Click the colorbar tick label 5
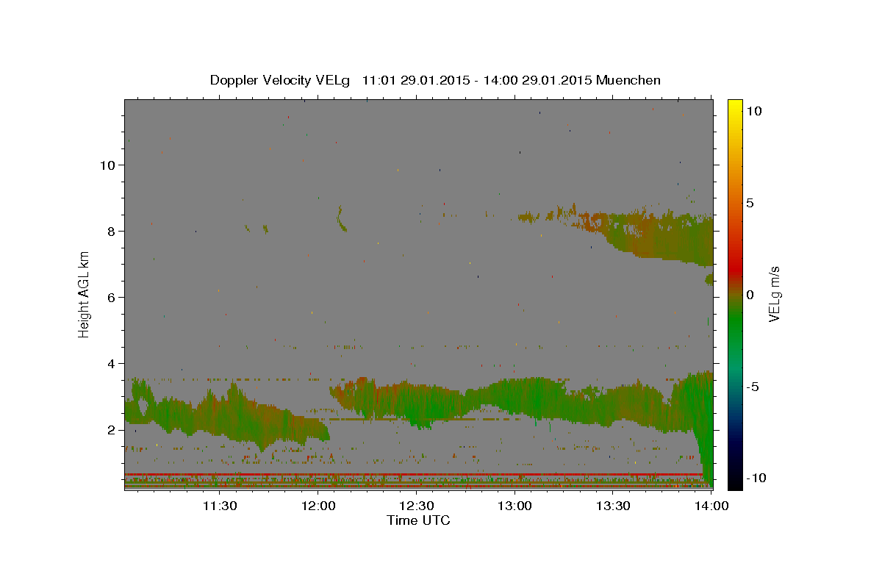 (750, 202)
